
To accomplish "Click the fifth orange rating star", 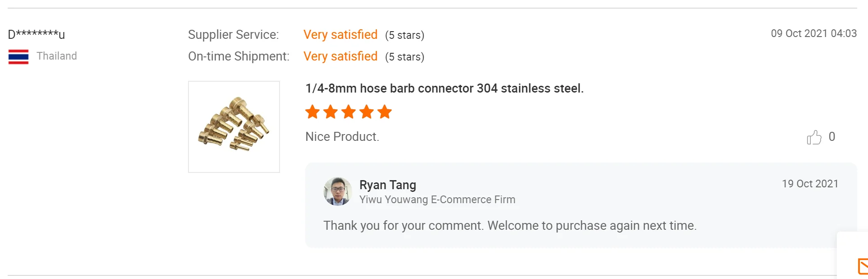I will pyautogui.click(x=385, y=112).
